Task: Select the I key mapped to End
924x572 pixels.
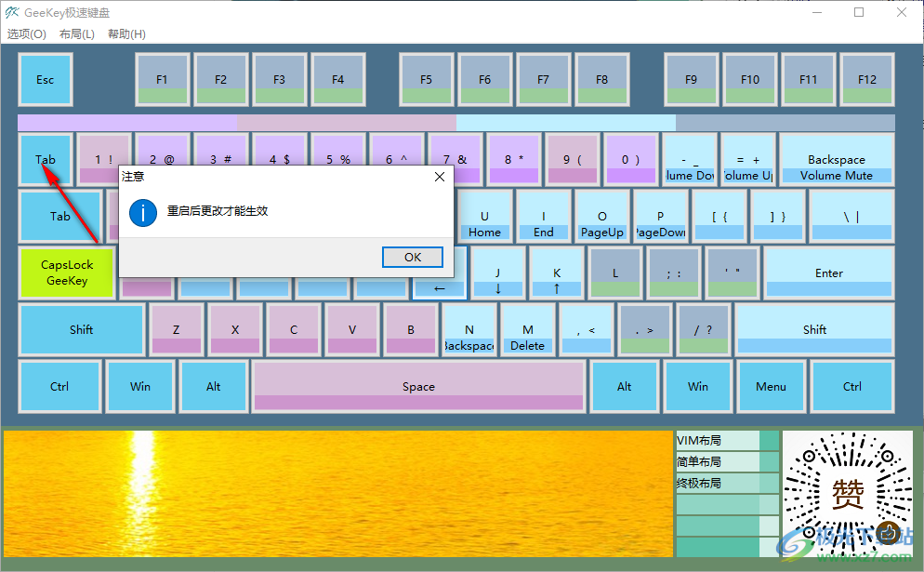Action: (543, 217)
